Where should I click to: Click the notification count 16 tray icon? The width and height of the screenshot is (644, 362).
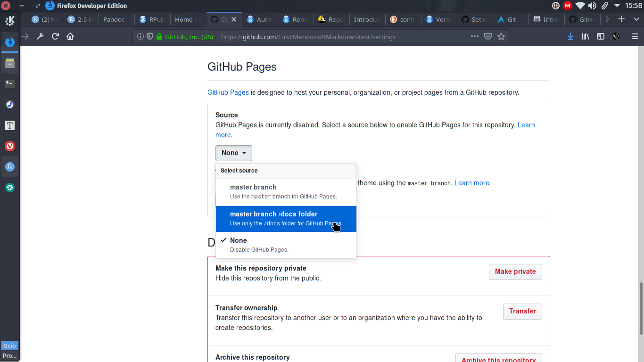(555, 6)
